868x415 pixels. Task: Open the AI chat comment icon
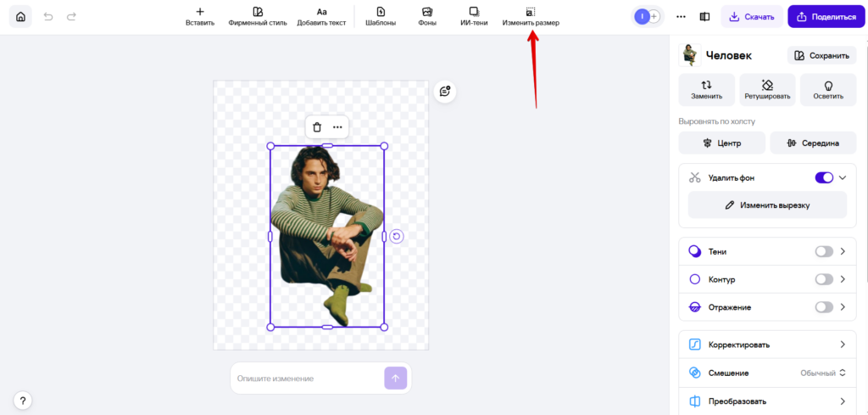click(445, 92)
